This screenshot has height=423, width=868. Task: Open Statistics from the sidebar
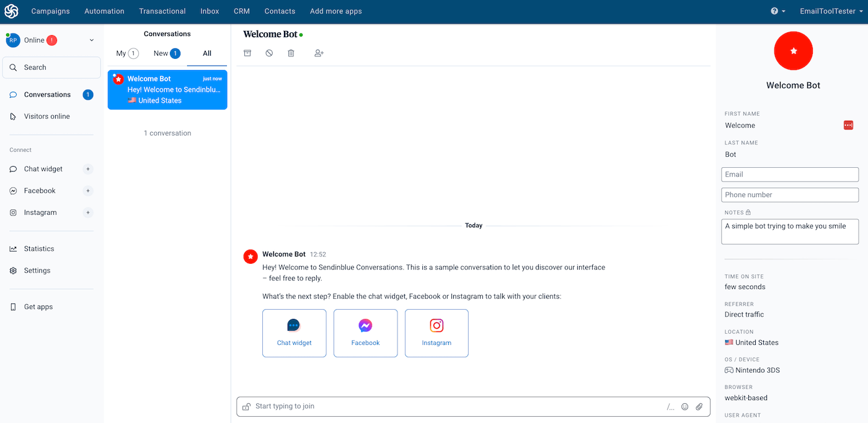[39, 248]
